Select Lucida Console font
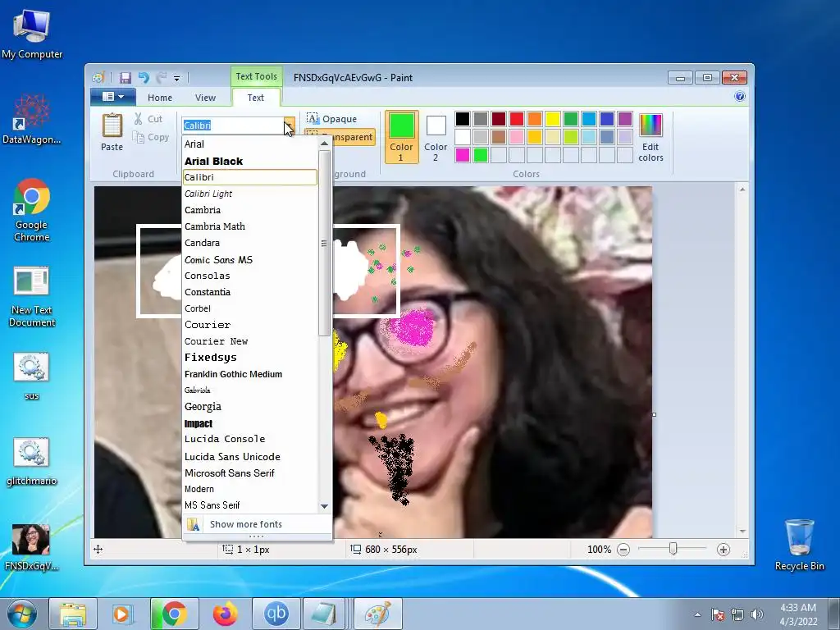Image resolution: width=840 pixels, height=630 pixels. point(250,440)
